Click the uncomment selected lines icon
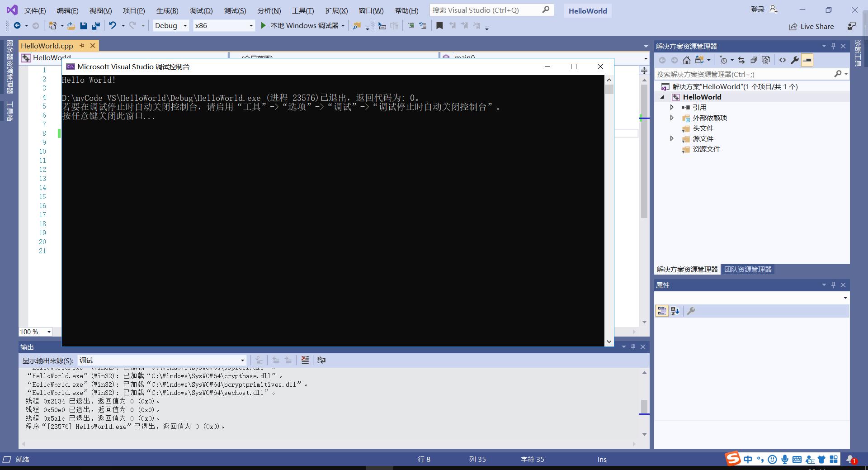868x470 pixels. [x=423, y=26]
